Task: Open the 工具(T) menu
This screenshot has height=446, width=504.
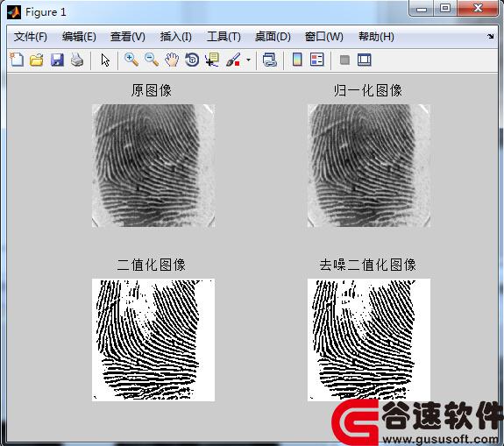Action: (224, 37)
